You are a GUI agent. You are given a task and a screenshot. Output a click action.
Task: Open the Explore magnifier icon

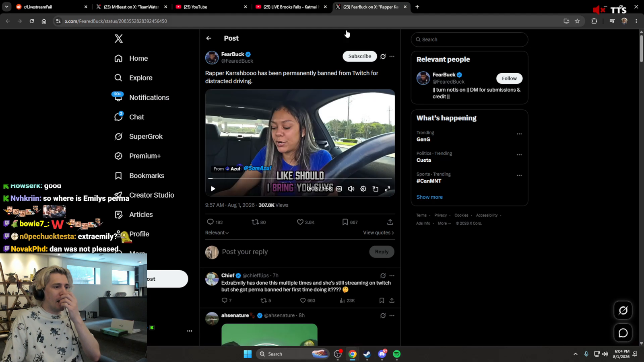pyautogui.click(x=118, y=78)
